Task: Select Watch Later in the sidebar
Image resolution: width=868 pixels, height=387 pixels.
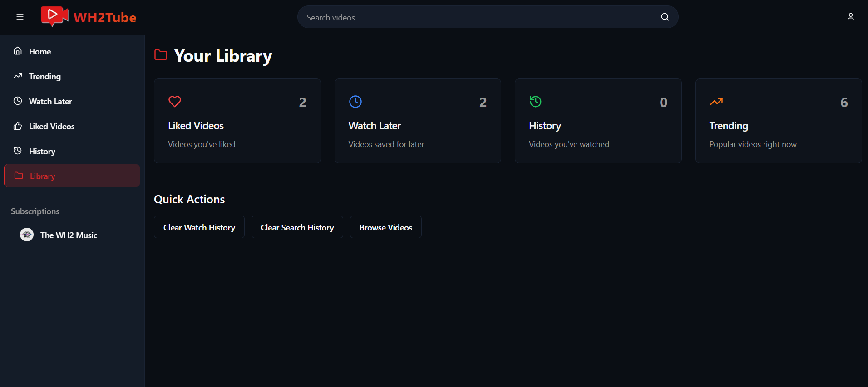Action: tap(50, 102)
